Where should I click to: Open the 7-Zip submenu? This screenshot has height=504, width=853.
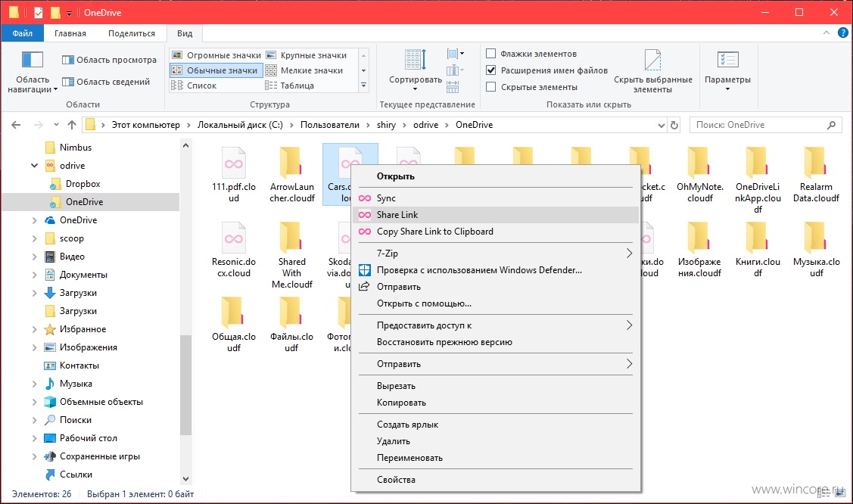(496, 254)
